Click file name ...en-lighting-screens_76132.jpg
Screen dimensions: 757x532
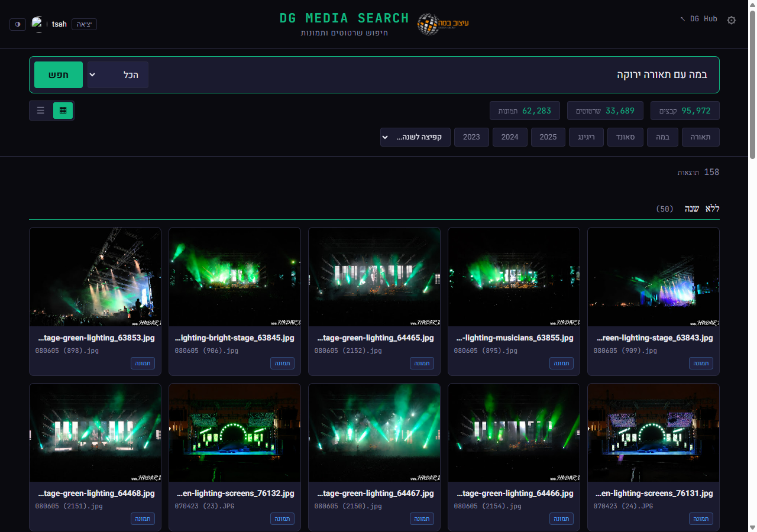tap(235, 494)
